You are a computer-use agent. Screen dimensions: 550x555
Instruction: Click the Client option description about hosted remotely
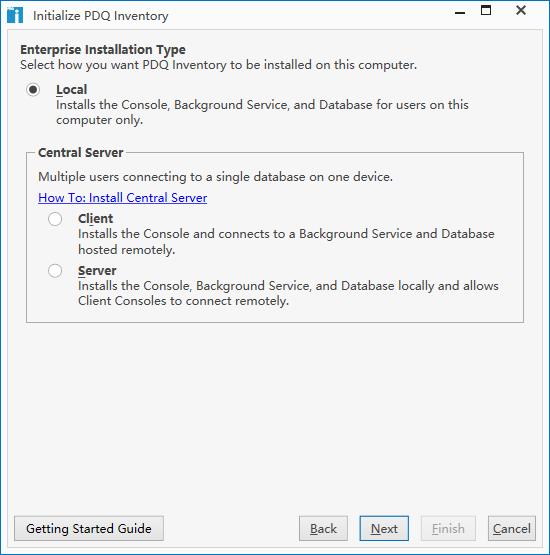point(286,242)
